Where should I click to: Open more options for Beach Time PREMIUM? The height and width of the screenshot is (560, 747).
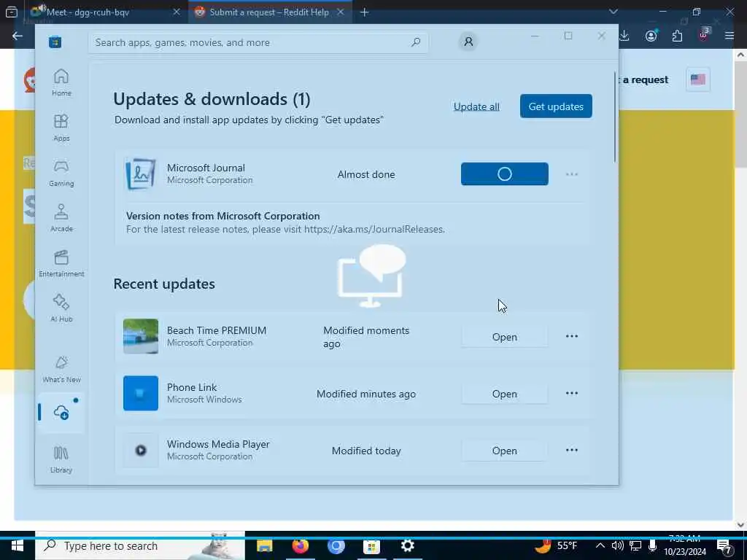coord(572,336)
